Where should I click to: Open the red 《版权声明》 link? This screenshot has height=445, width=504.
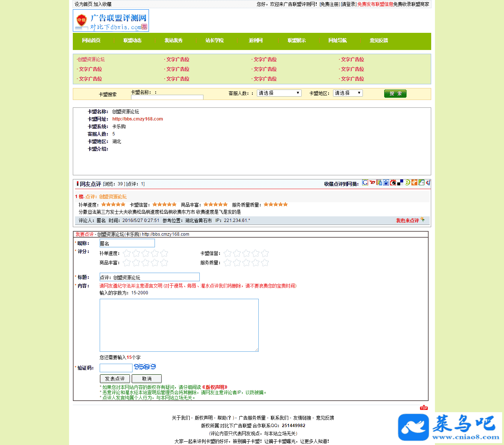tap(215, 387)
